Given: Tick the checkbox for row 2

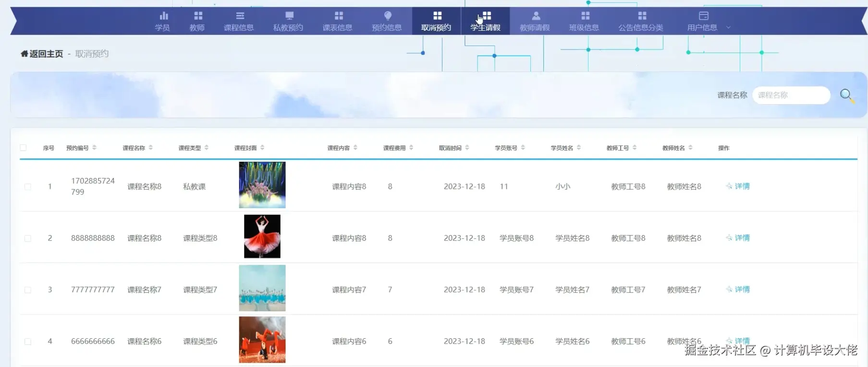Looking at the screenshot, I should tap(28, 238).
